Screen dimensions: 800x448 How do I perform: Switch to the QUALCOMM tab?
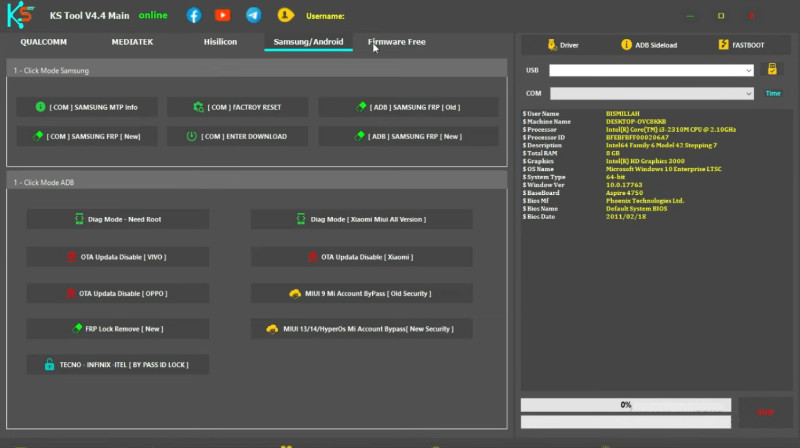(x=44, y=42)
